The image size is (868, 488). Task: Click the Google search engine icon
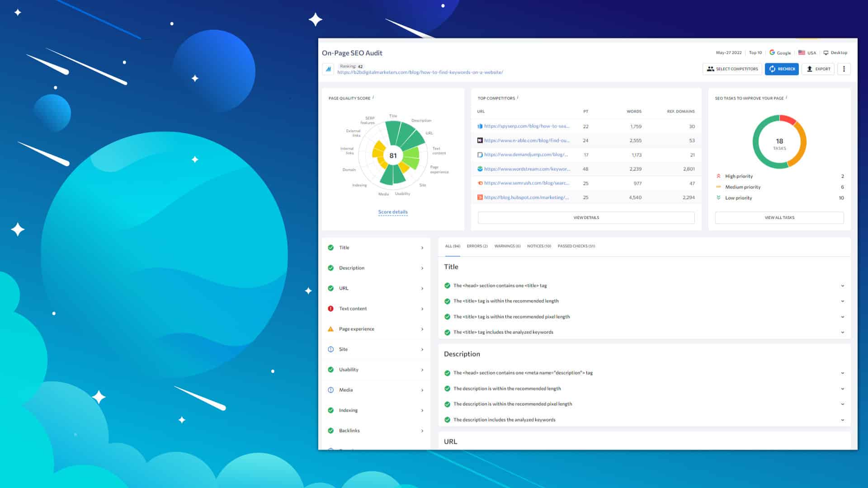[772, 52]
